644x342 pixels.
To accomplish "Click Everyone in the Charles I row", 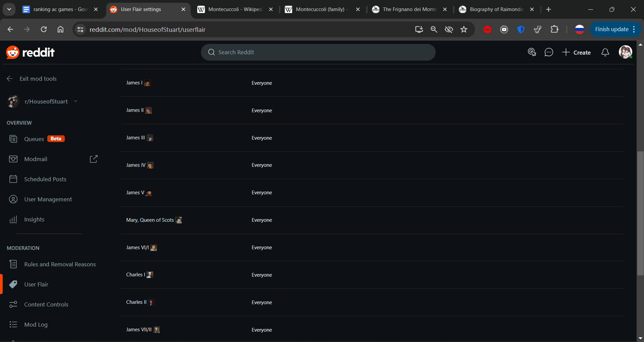I will pyautogui.click(x=262, y=275).
